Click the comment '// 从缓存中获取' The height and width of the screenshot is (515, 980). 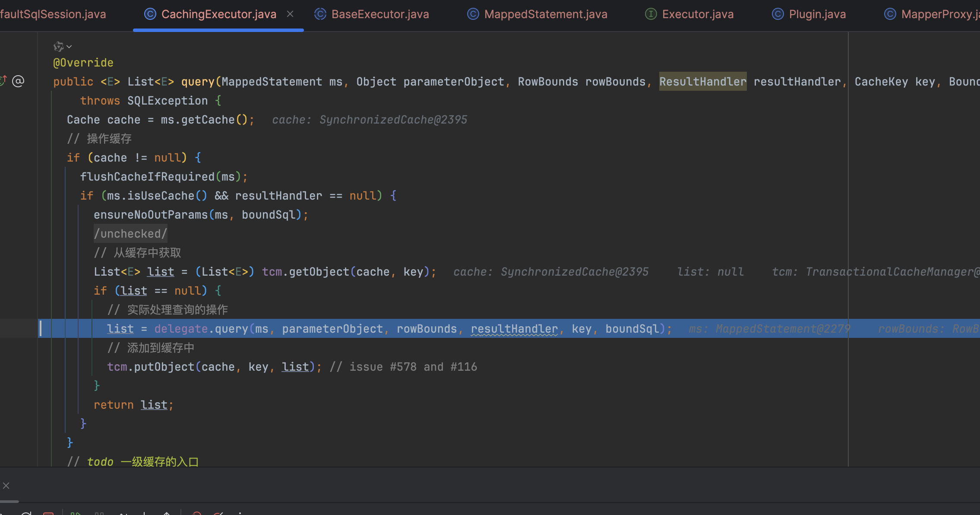137,253
